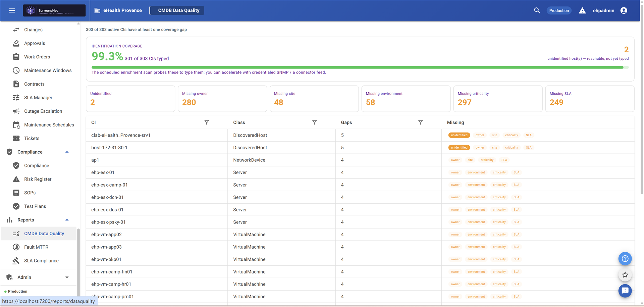Click the star favorites floating button
644x307 pixels.
625,275
